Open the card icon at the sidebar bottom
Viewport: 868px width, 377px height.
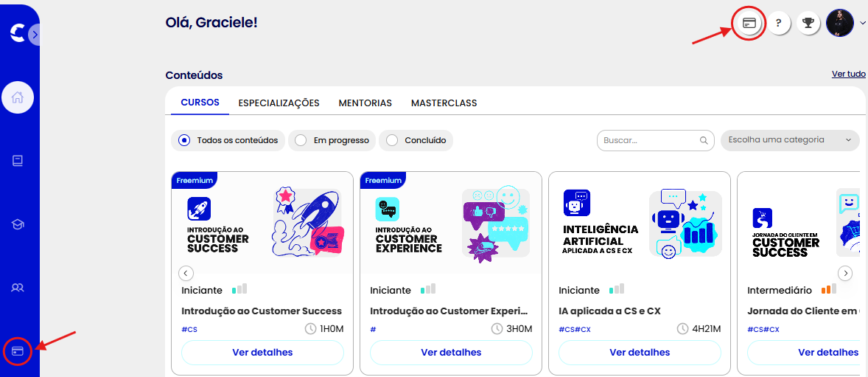tap(18, 351)
